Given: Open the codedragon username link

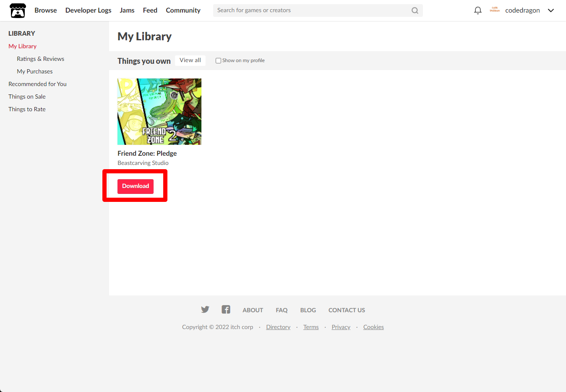Looking at the screenshot, I should click(522, 10).
